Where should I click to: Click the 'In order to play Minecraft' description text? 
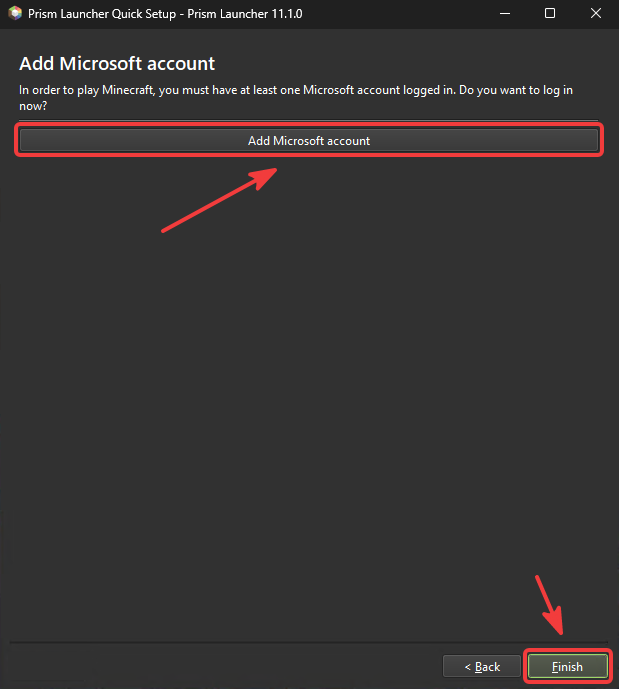click(296, 98)
